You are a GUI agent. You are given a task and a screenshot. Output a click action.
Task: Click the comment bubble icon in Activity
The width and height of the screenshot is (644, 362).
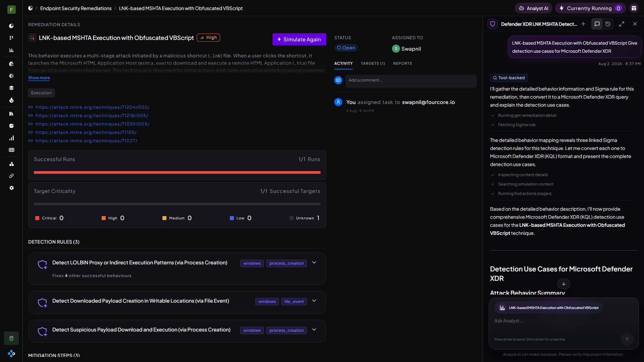click(338, 80)
